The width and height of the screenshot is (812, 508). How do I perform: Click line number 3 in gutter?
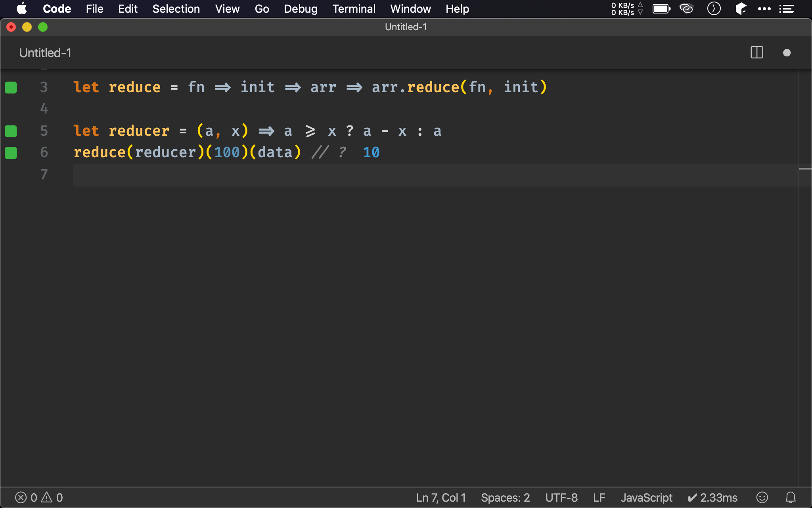point(44,87)
